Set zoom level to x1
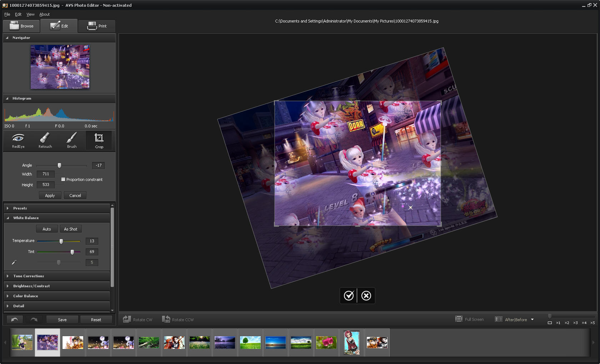Image resolution: width=600 pixels, height=364 pixels. click(x=558, y=323)
